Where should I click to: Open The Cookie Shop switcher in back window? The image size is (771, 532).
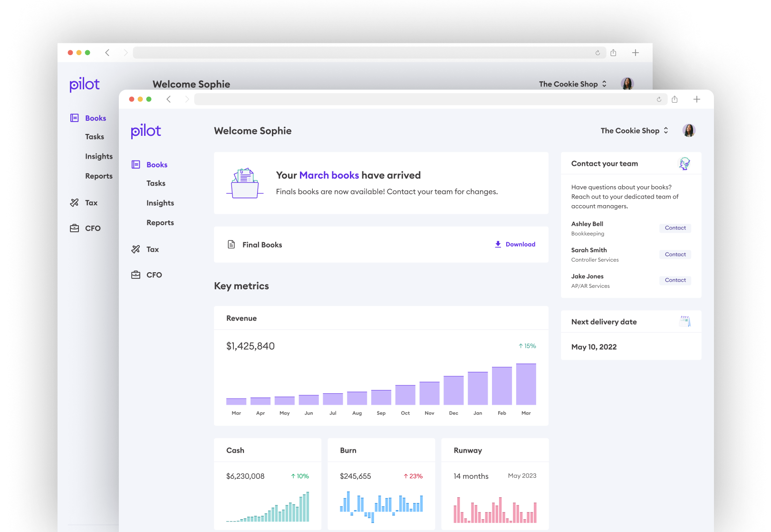(x=573, y=84)
